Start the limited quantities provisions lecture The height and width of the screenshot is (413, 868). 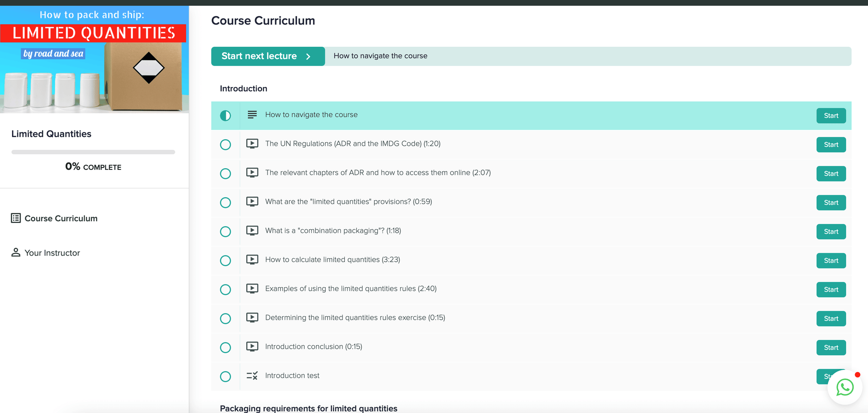(831, 202)
